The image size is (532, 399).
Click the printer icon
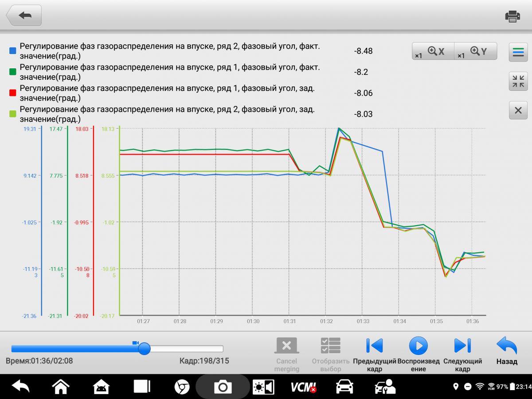point(512,16)
